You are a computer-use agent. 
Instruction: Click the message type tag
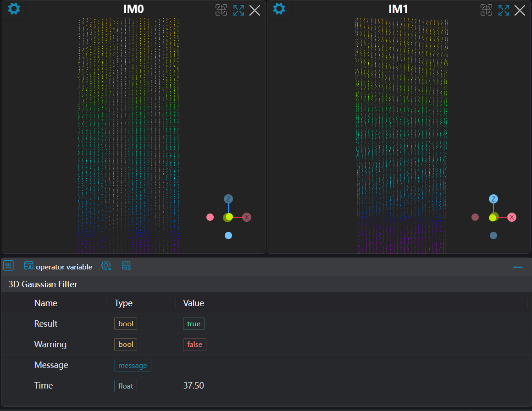[x=133, y=365]
